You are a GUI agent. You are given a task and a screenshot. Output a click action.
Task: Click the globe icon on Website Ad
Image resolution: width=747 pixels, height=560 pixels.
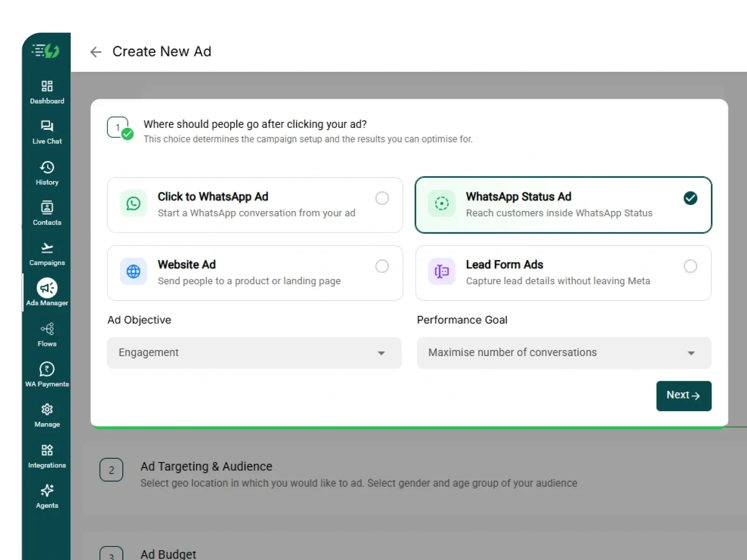[x=134, y=272]
